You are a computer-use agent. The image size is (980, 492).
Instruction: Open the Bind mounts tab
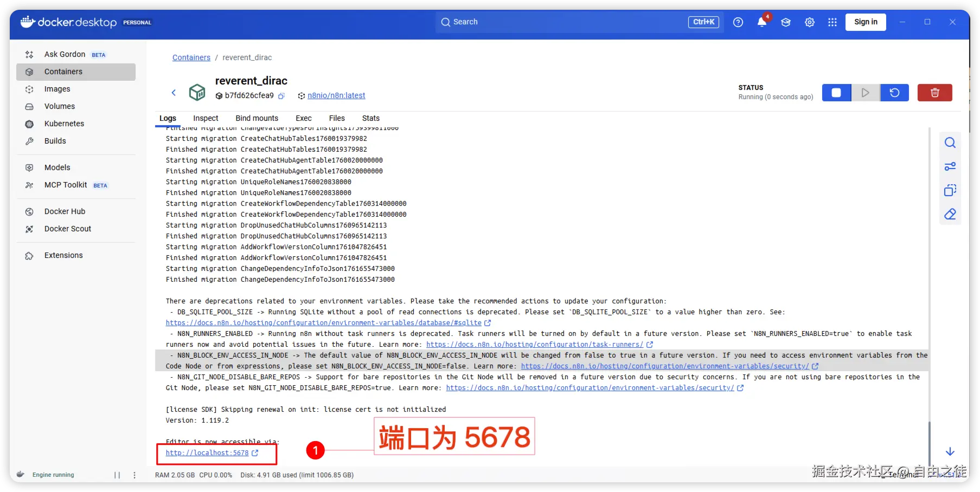point(257,118)
